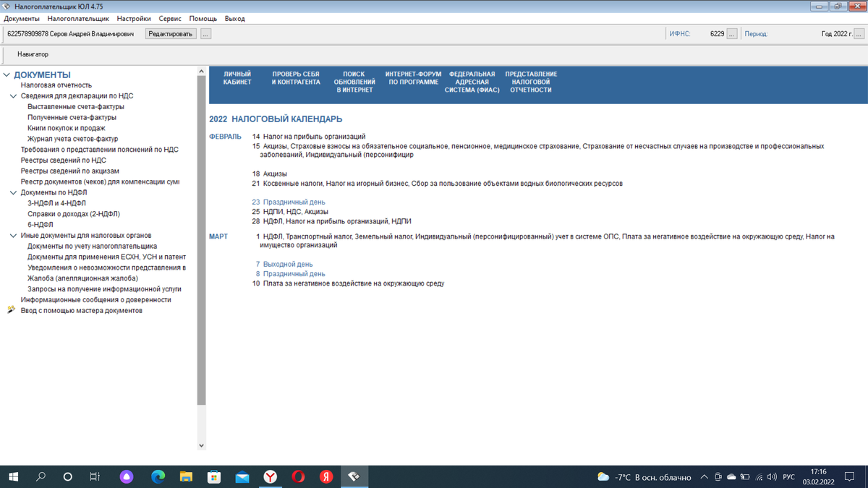Open clock showing 17:16
The width and height of the screenshot is (868, 488).
point(818,477)
